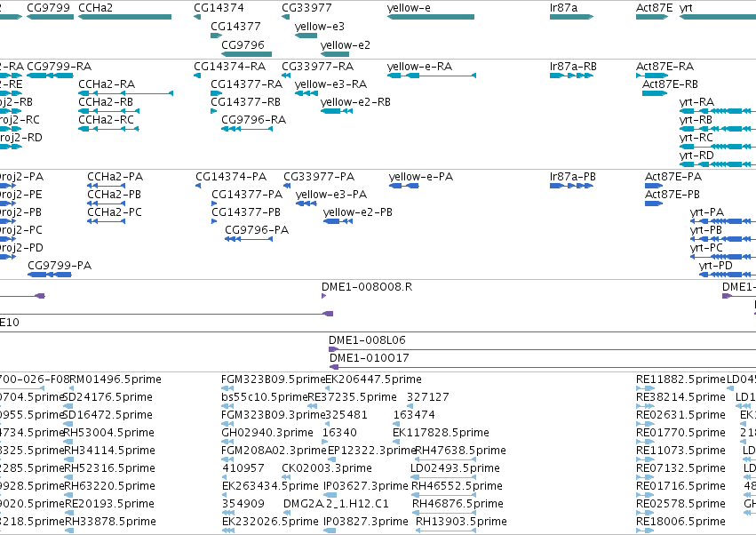This screenshot has height=535, width=756.
Task: Click the CG14374 gene label
Action: [x=219, y=8]
